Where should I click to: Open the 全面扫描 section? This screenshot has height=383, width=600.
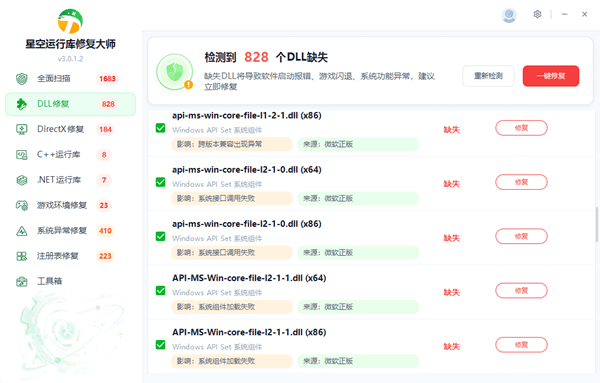click(x=70, y=79)
